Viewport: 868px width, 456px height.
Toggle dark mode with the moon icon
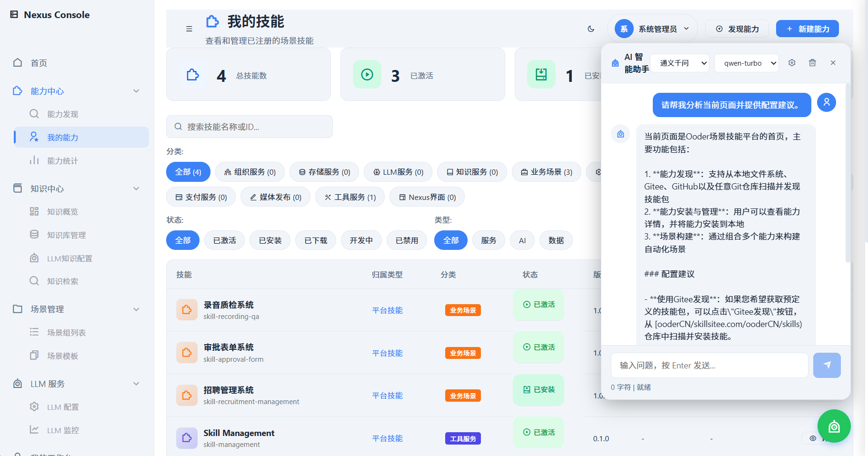[591, 29]
